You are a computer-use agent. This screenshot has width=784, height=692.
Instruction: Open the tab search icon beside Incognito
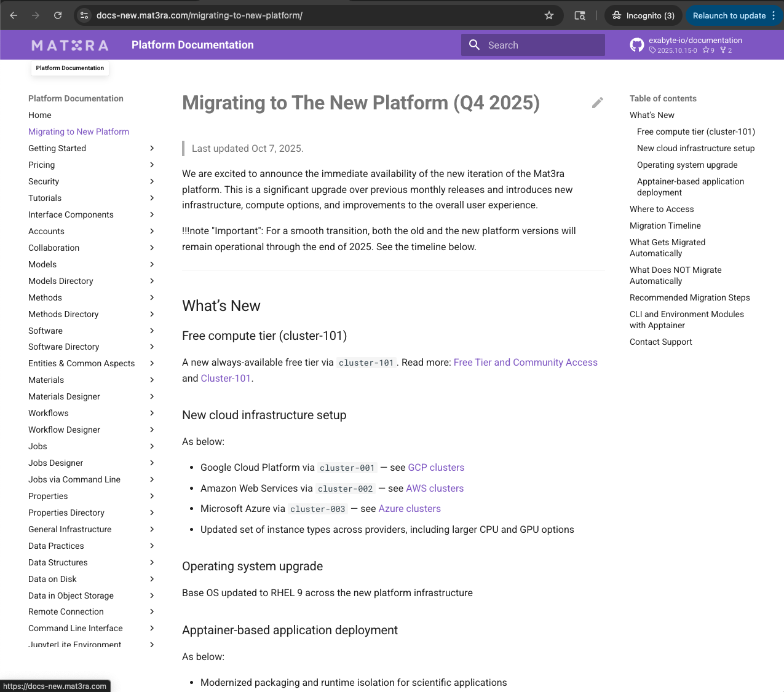point(580,15)
